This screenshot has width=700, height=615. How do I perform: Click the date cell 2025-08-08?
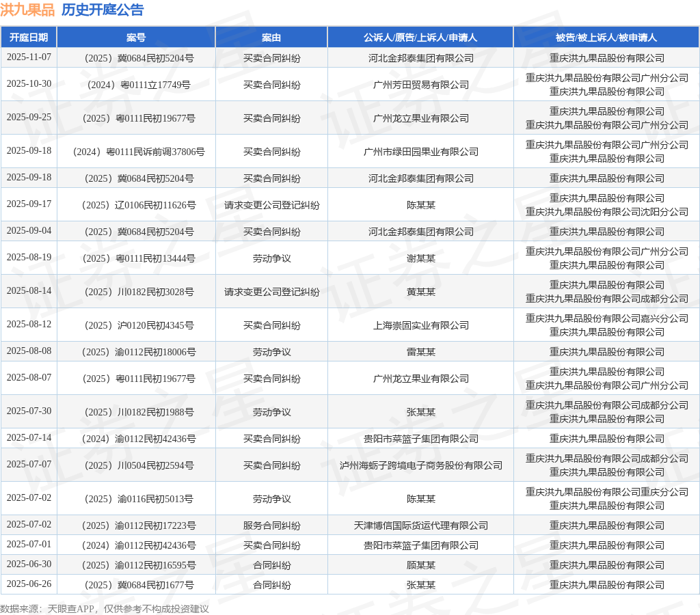click(29, 351)
